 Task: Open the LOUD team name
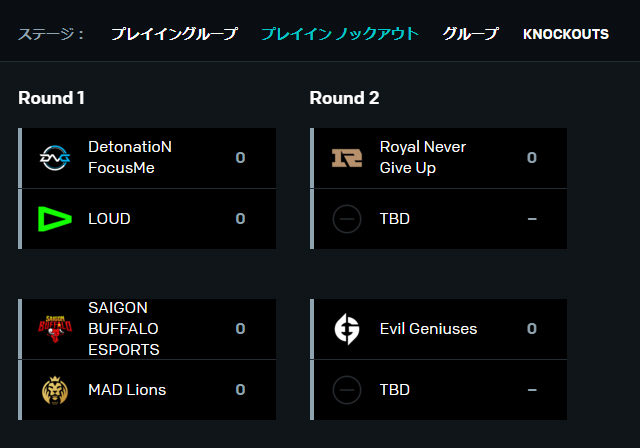click(x=109, y=219)
